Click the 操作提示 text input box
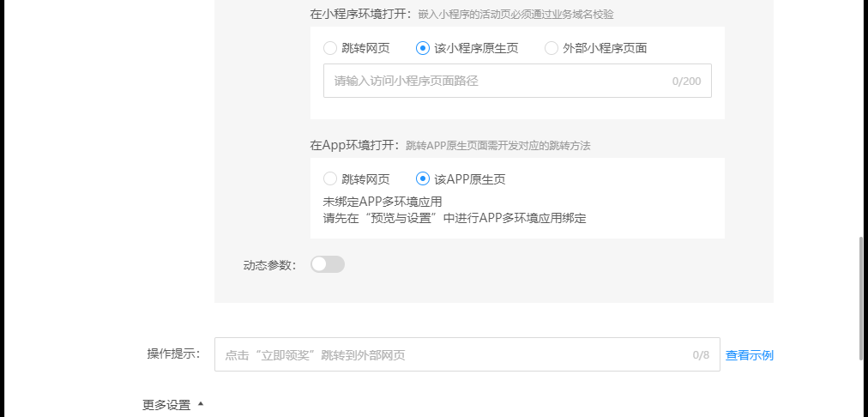Screen dimensions: 868x417 tap(467, 354)
